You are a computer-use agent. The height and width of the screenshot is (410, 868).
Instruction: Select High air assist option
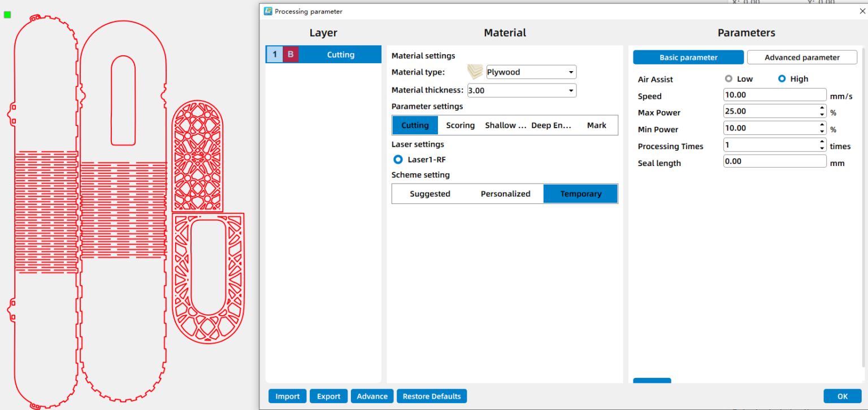click(782, 79)
